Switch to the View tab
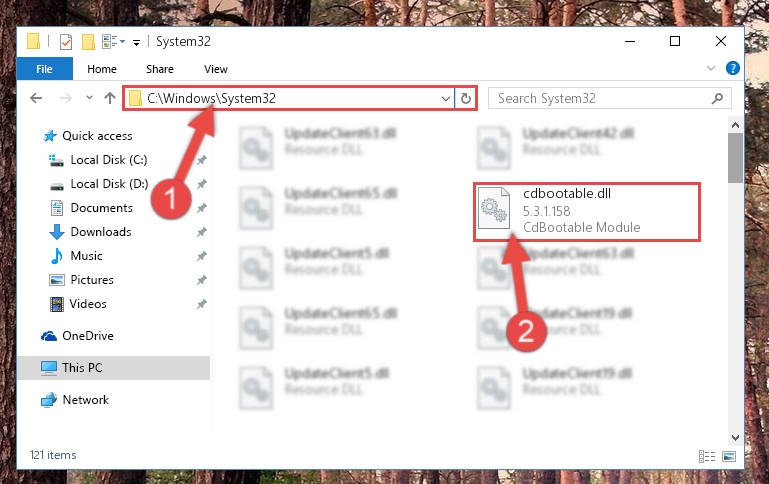This screenshot has height=484, width=769. (216, 69)
